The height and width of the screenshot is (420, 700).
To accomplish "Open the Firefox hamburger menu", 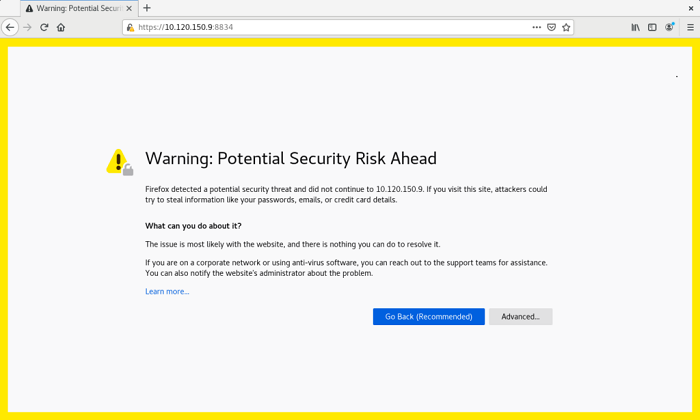I will pos(690,27).
